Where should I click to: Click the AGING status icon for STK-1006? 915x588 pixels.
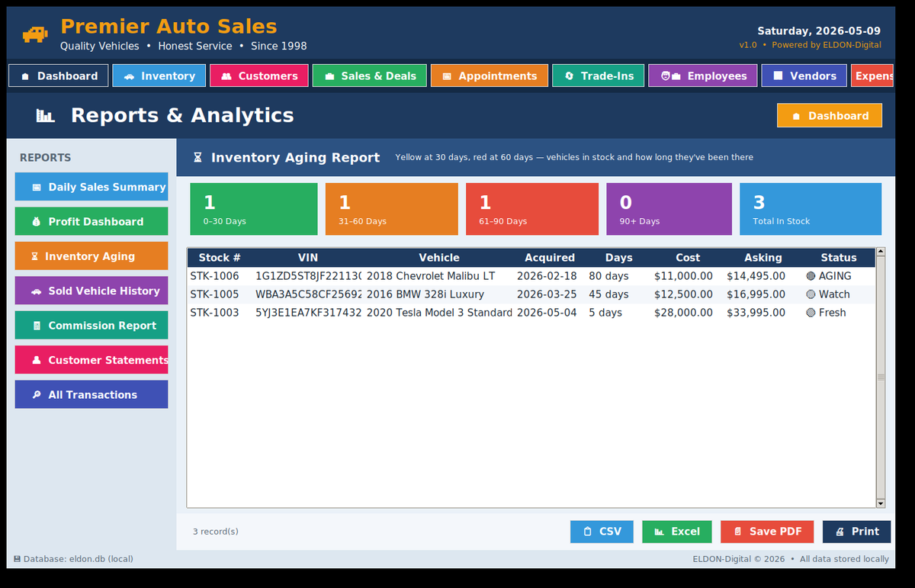[811, 276]
